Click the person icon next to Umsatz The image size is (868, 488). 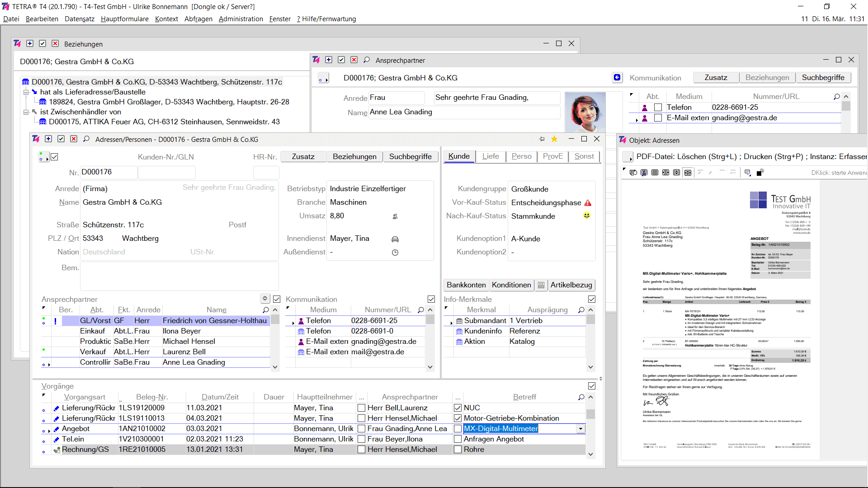tap(395, 216)
